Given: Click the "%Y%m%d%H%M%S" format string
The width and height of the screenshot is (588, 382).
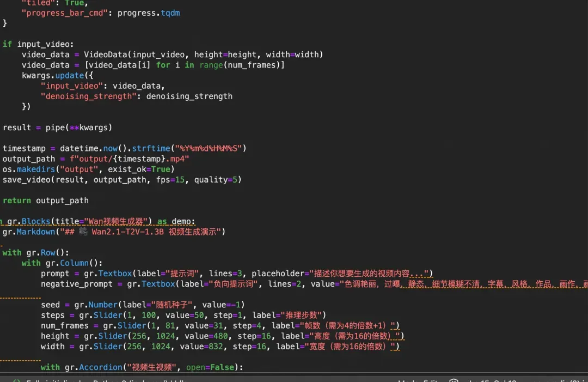Looking at the screenshot, I should [209, 149].
